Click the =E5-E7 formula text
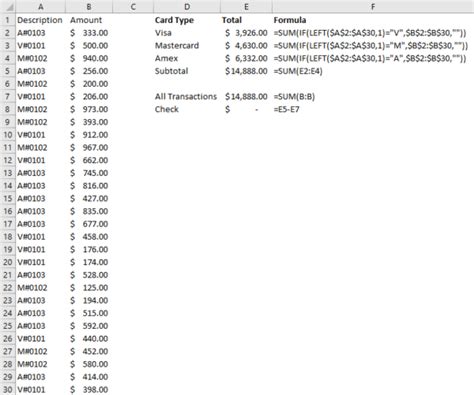The width and height of the screenshot is (474, 395). tap(286, 109)
